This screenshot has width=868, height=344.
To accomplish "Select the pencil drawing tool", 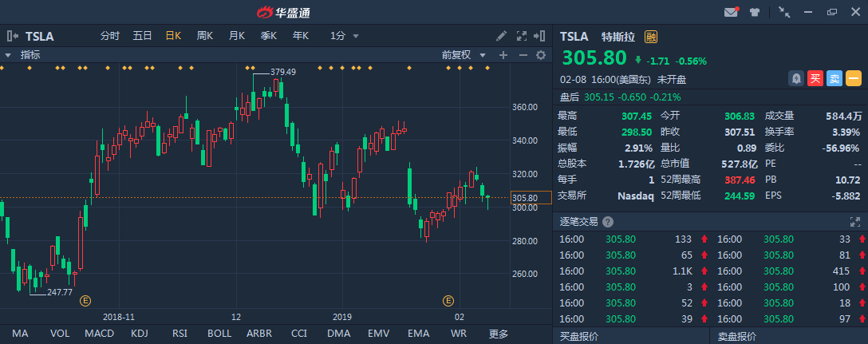I will (x=501, y=36).
